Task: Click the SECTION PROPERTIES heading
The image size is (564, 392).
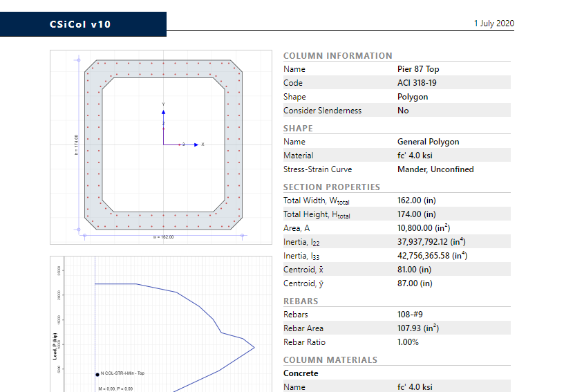Action: 331,187
